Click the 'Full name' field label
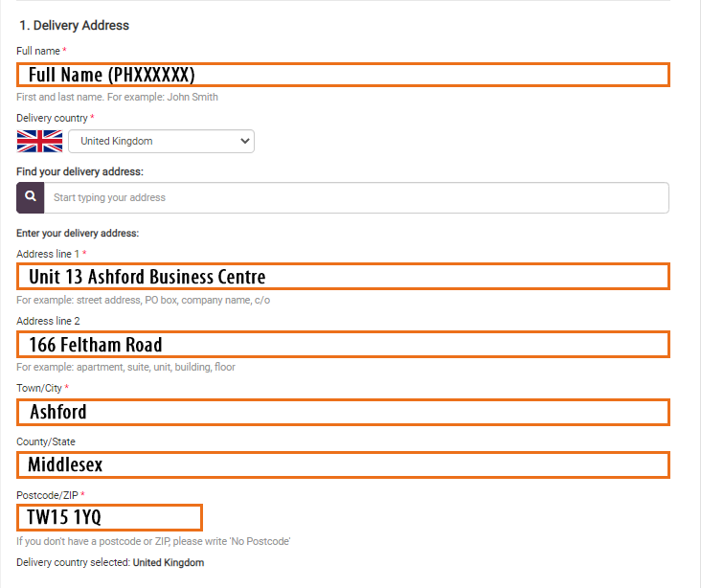This screenshot has width=701, height=588. tap(38, 51)
